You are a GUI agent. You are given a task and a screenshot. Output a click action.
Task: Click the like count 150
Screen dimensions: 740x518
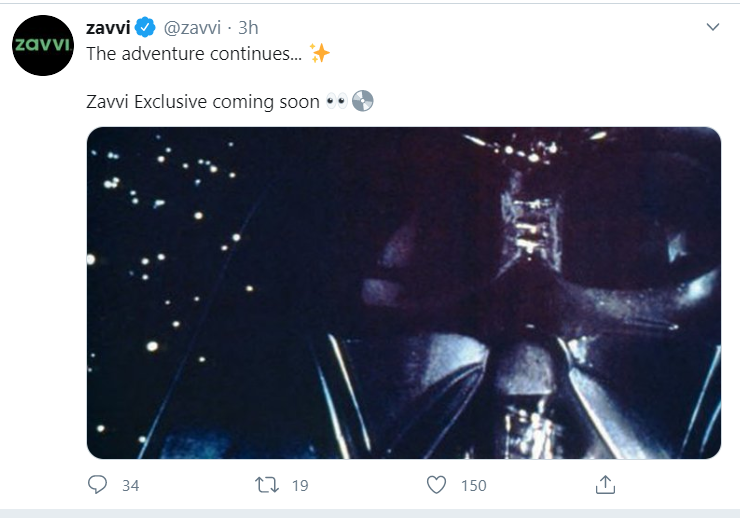point(473,486)
